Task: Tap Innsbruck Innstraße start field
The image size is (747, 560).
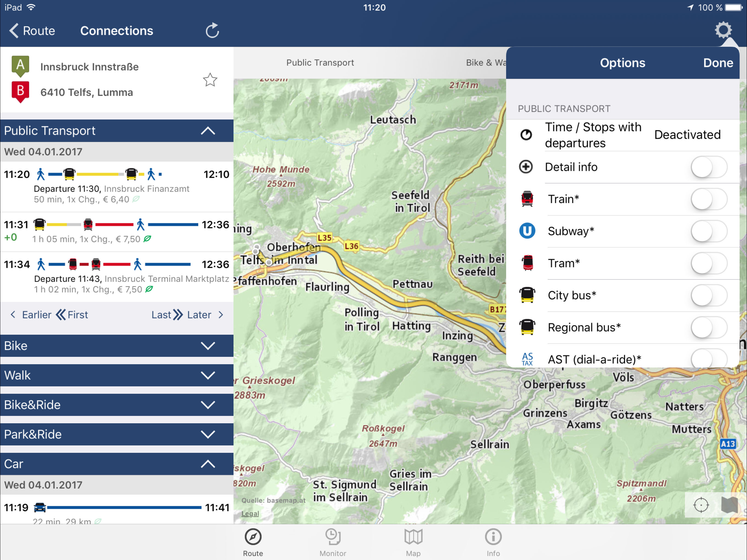Action: (x=89, y=66)
